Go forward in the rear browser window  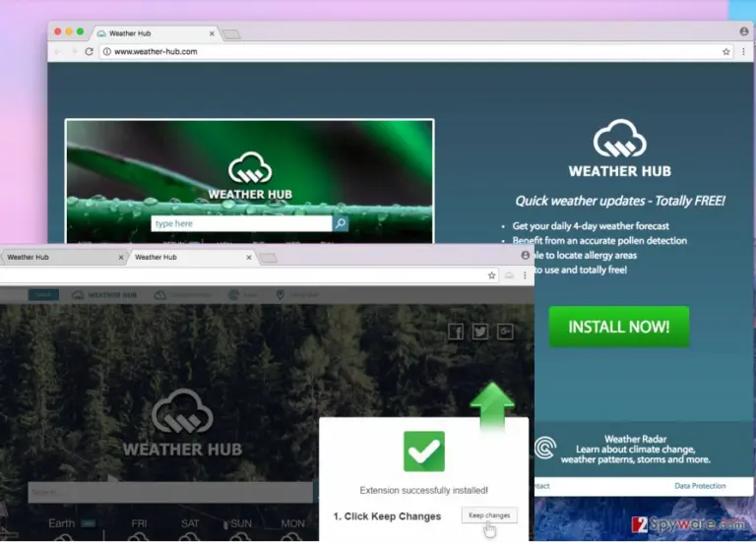click(x=73, y=51)
